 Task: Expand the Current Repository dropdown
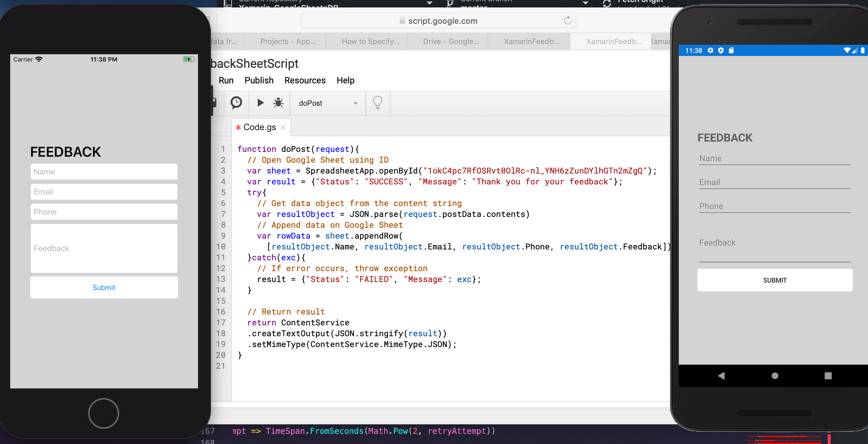(x=431, y=3)
